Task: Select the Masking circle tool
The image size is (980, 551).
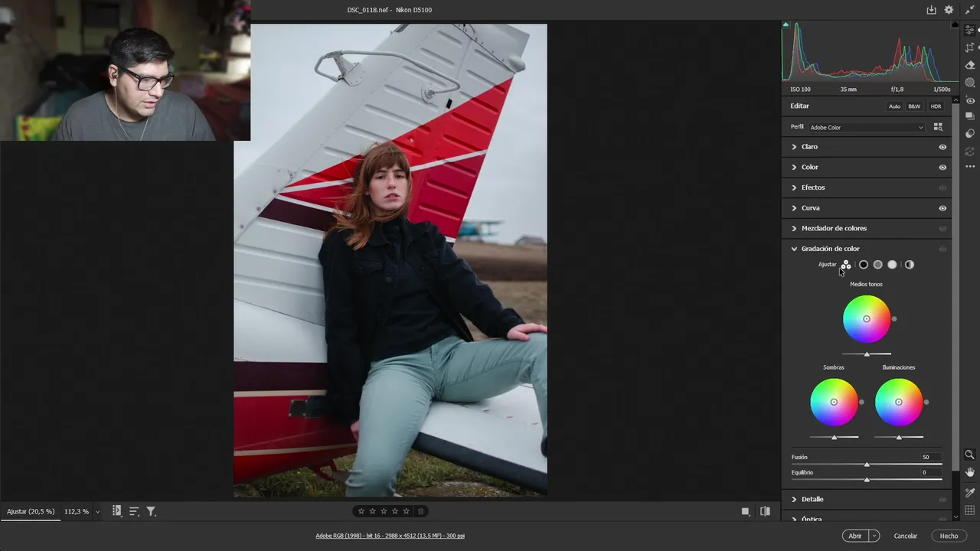Action: (970, 83)
